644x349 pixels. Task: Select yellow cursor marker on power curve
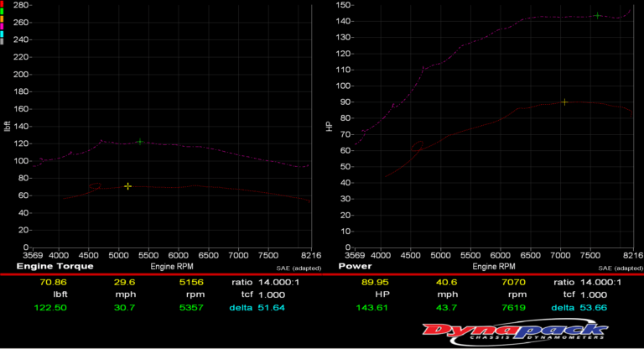click(x=564, y=102)
